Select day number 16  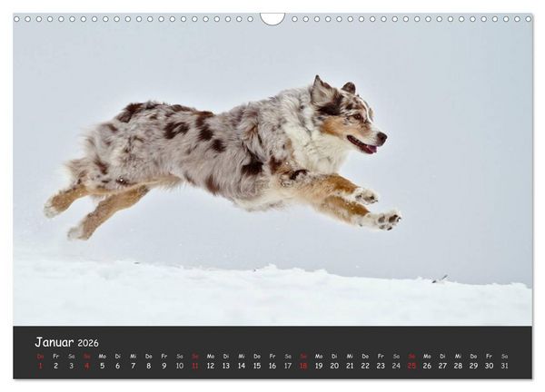[x=272, y=366]
